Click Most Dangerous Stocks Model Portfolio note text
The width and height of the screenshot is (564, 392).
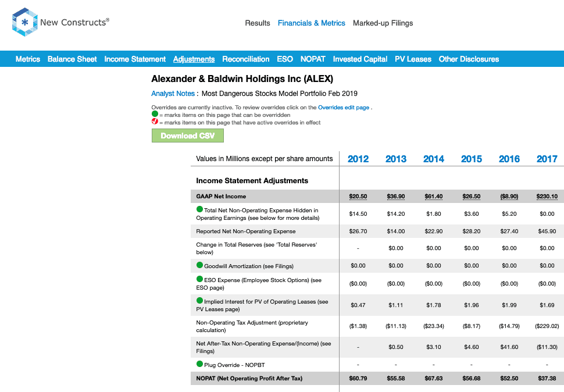point(280,94)
